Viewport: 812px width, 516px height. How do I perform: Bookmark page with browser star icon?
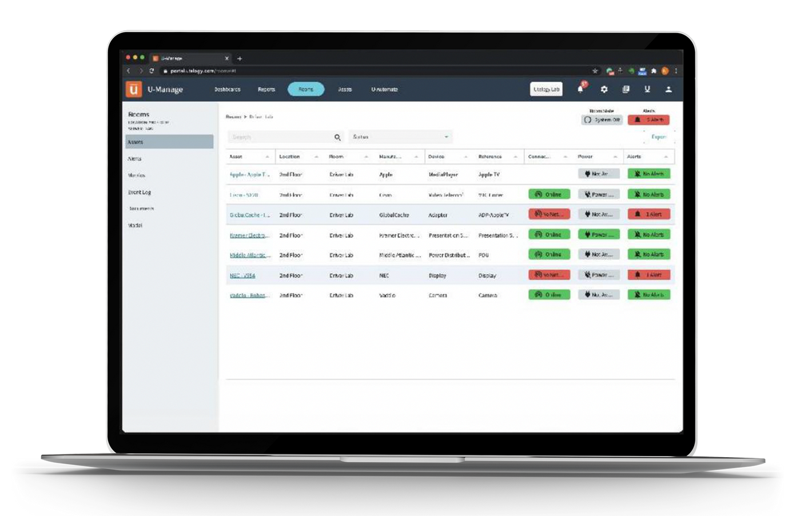click(x=595, y=71)
